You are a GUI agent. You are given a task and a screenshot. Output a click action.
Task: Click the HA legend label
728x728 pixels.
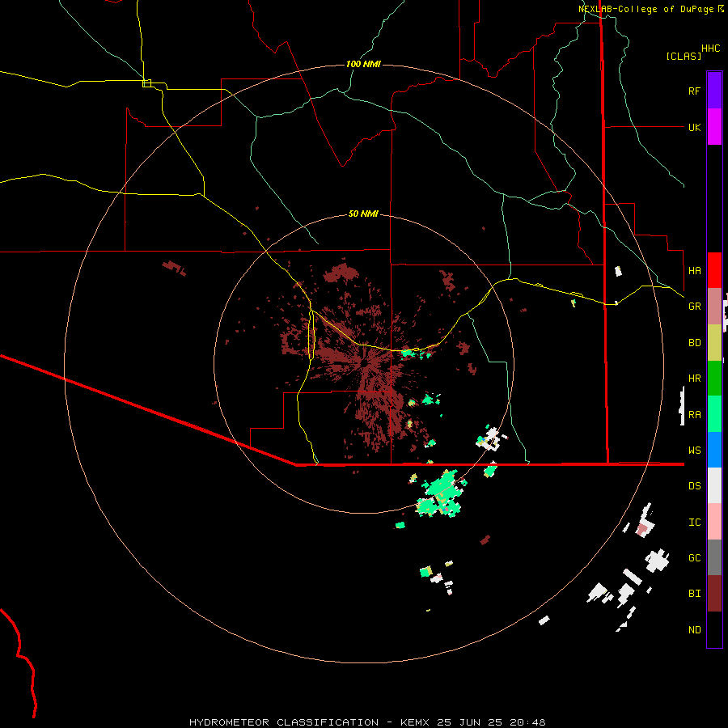(694, 270)
